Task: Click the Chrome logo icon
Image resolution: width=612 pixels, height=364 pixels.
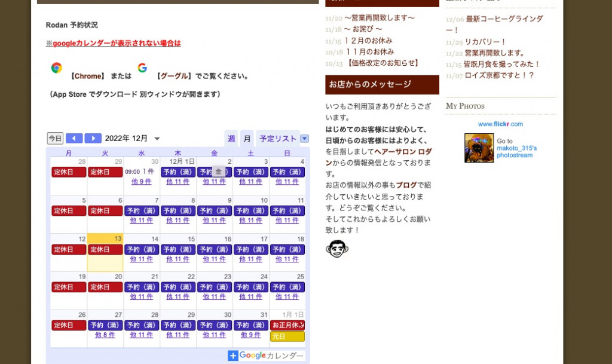Action: [57, 68]
